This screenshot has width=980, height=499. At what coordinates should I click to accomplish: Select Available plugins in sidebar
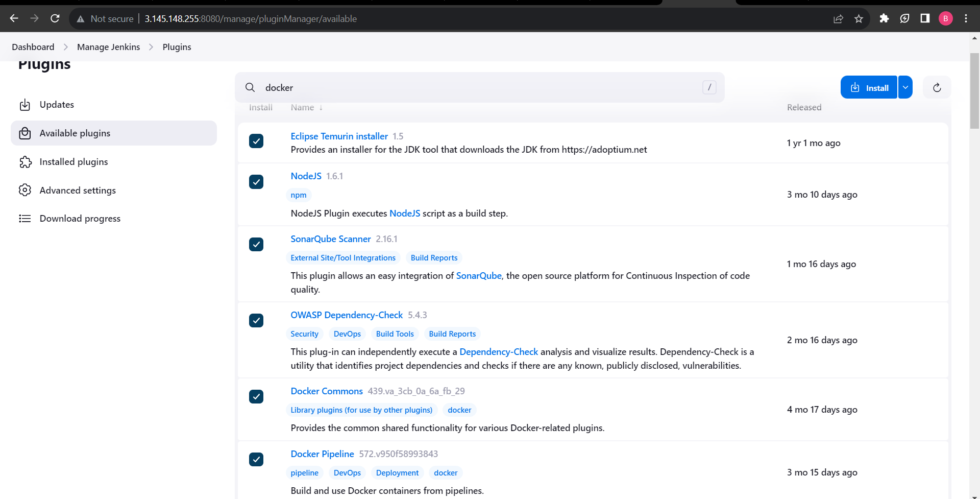114,133
